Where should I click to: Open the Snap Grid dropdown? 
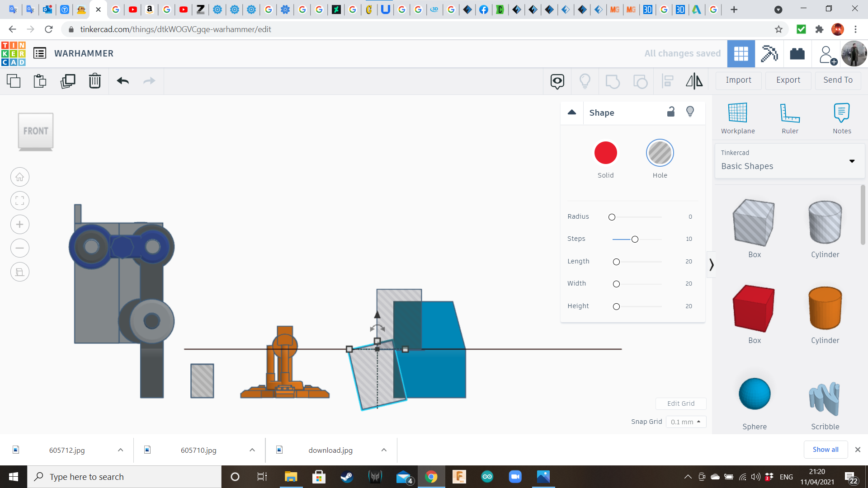tap(685, 422)
